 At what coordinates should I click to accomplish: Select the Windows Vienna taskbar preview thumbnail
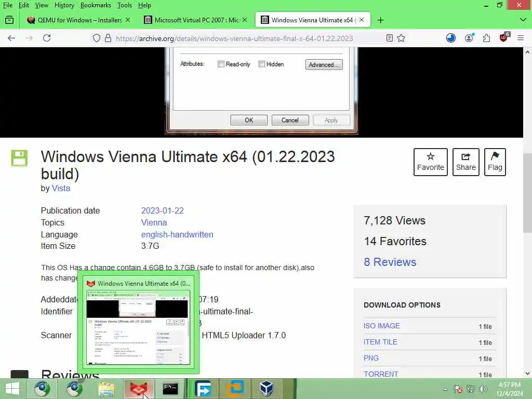(138, 322)
